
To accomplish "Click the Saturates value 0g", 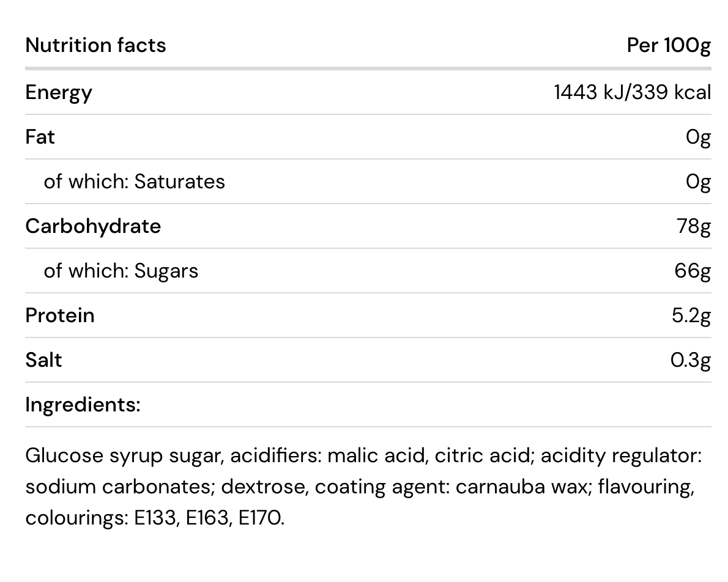I will tap(698, 182).
